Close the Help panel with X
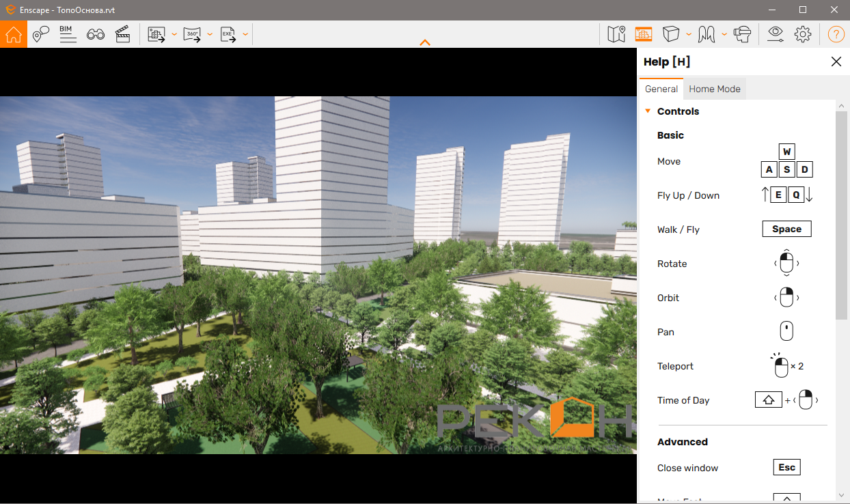 836,61
